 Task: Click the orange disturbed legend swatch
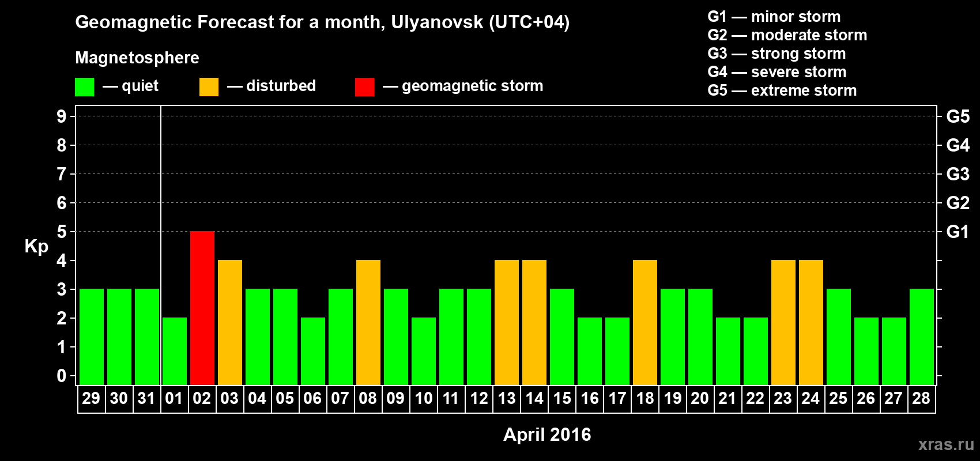[x=209, y=87]
